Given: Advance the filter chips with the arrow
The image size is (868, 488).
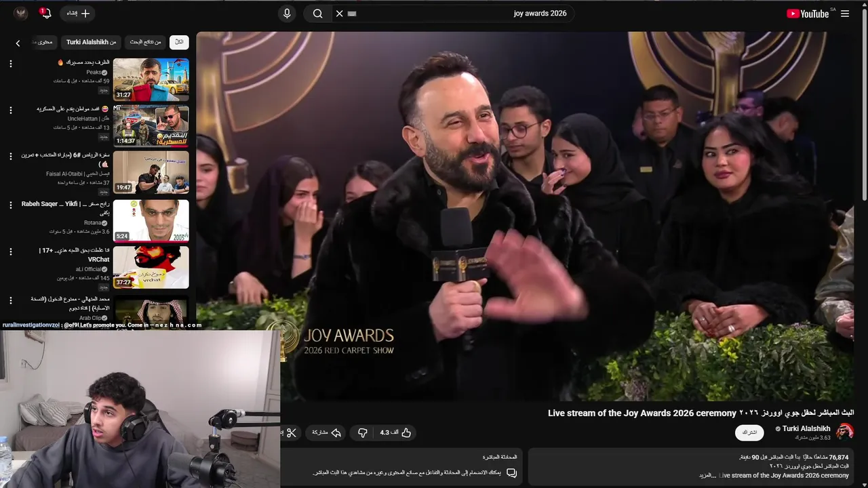Looking at the screenshot, I should [x=18, y=43].
